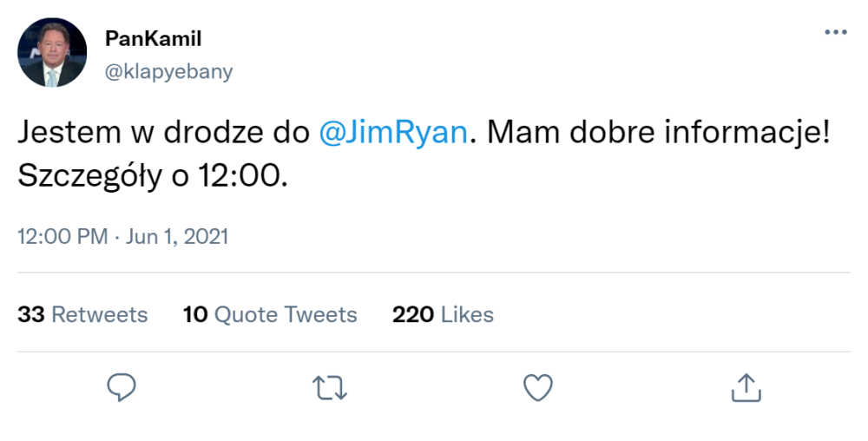This screenshot has height=441, width=868.
Task: Click the bold number 33
Action: pyautogui.click(x=31, y=314)
